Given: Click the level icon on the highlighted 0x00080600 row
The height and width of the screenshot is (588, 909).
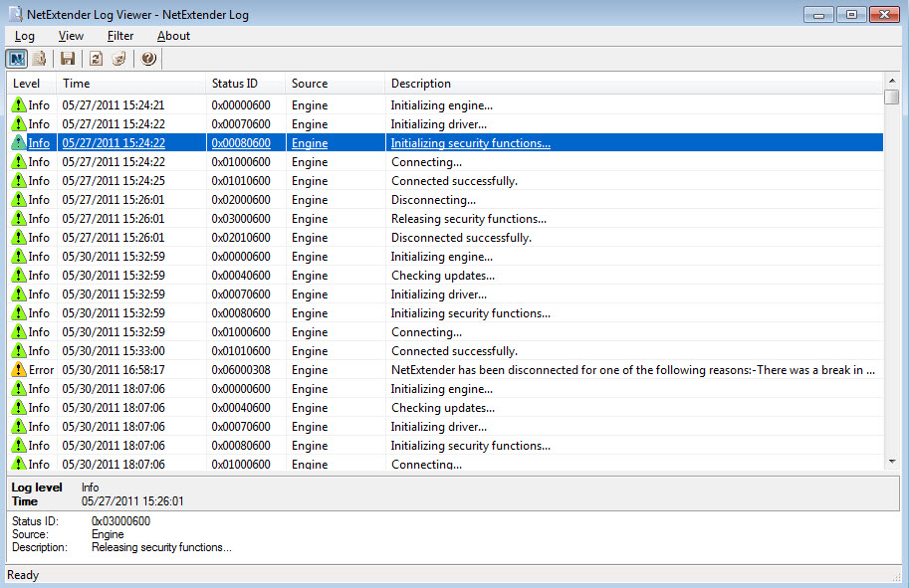Looking at the screenshot, I should tap(19, 142).
